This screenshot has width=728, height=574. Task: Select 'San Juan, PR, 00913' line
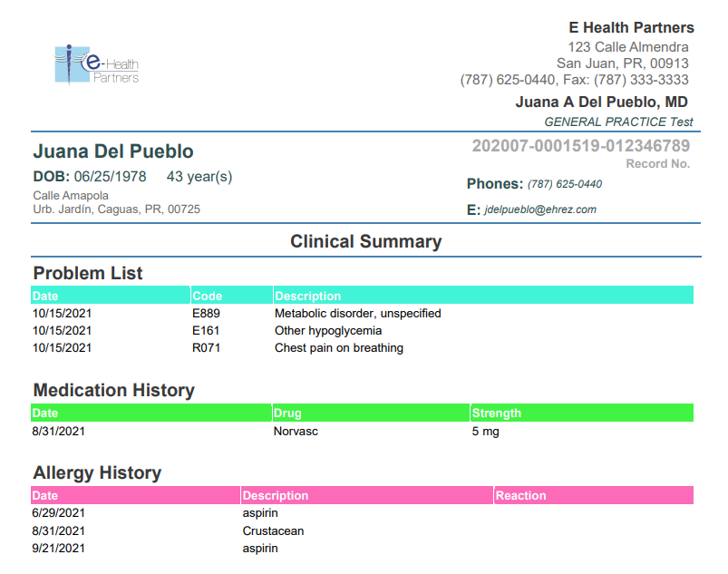[x=622, y=63]
